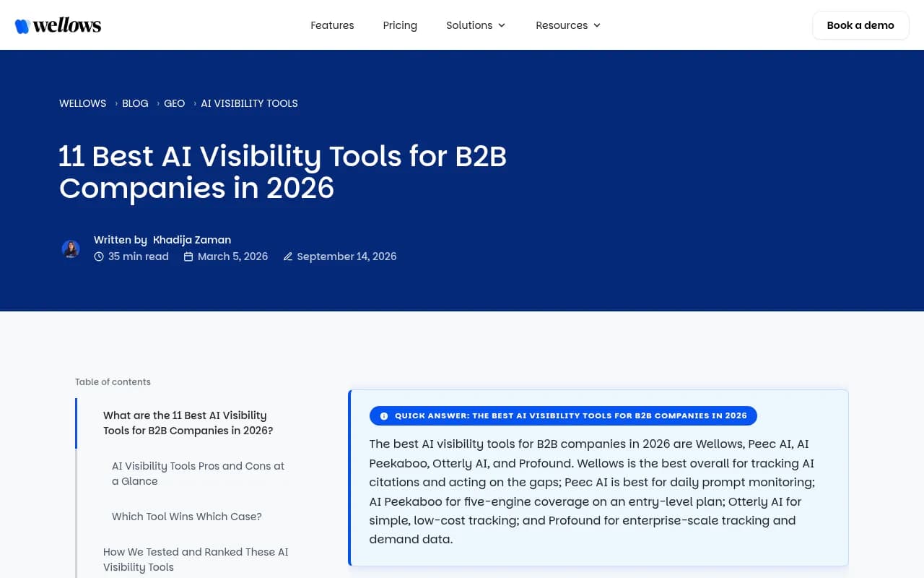924x578 pixels.
Task: Click the 'March 5, 2026' publish date
Action: click(232, 256)
